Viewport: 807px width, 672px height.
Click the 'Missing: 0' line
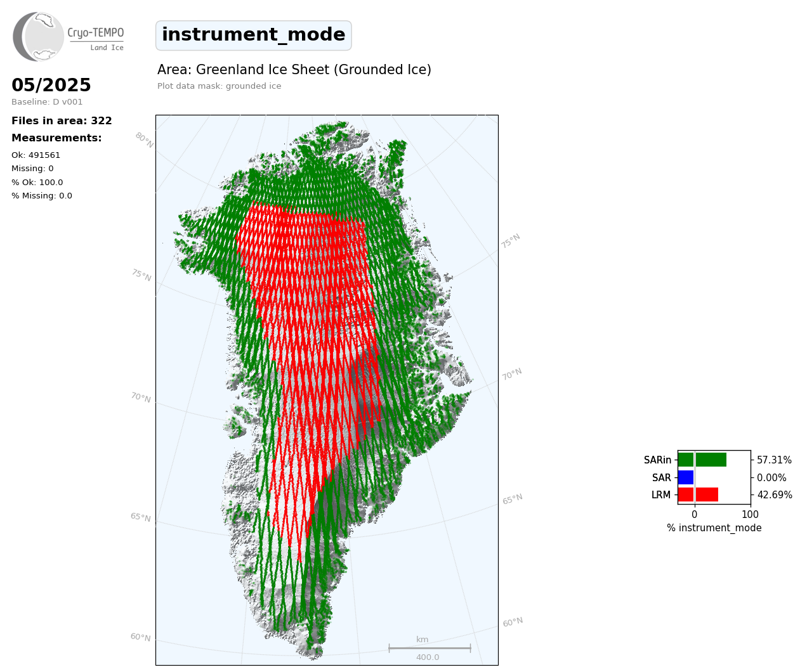[32, 169]
